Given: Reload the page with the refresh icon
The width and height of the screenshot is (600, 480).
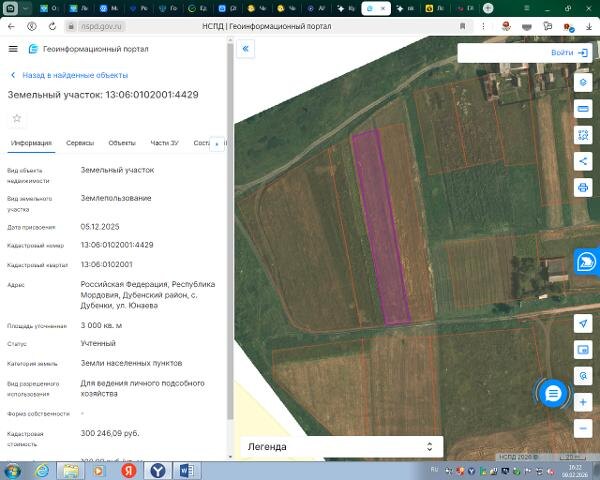Looking at the screenshot, I should tap(52, 26).
